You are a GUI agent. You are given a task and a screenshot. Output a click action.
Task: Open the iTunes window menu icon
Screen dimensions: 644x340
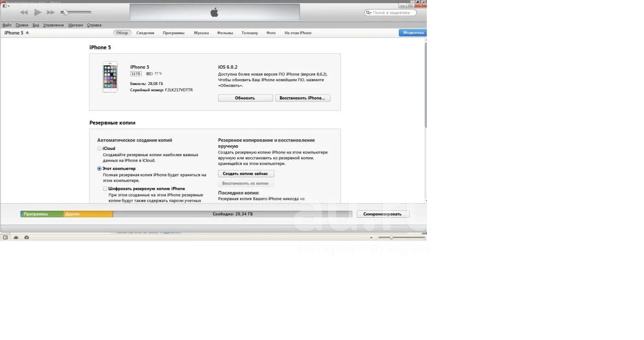click(6, 6)
